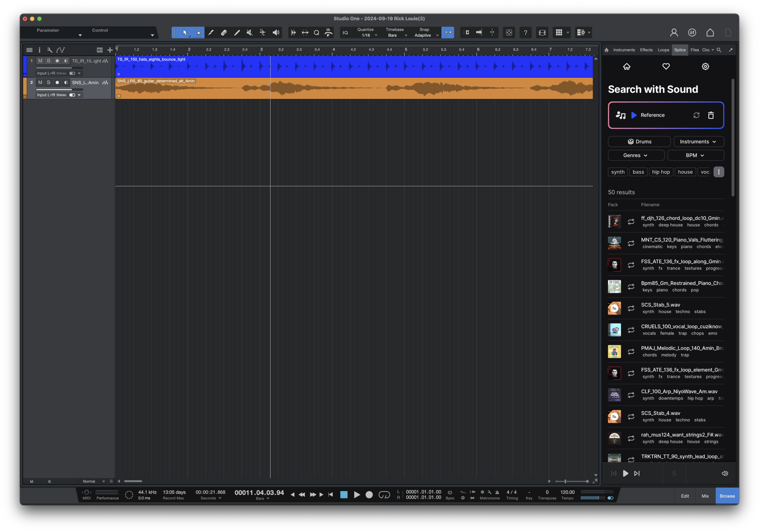Select the hip hop tag filter
759x532 pixels.
661,172
